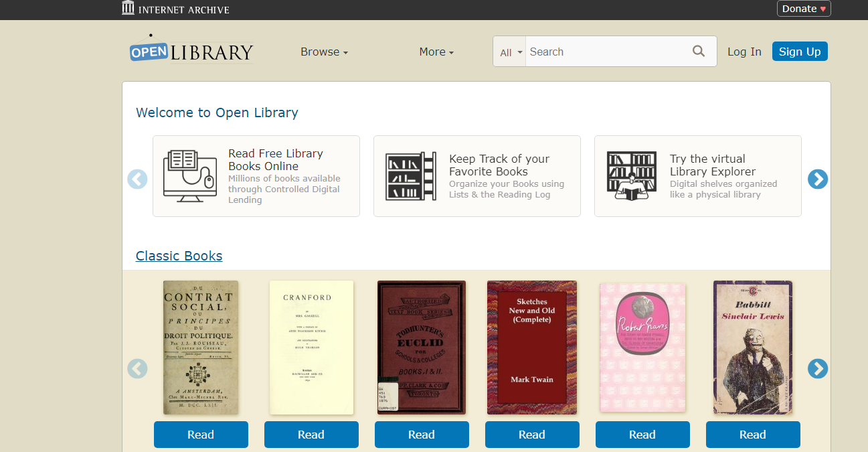Open the pink Robert Burns book cover
Screen dimensions: 868x452
[642, 348]
